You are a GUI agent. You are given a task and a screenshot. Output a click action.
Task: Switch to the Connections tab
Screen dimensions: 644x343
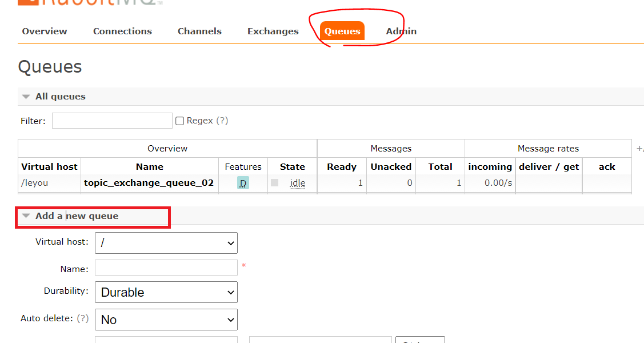pyautogui.click(x=122, y=31)
